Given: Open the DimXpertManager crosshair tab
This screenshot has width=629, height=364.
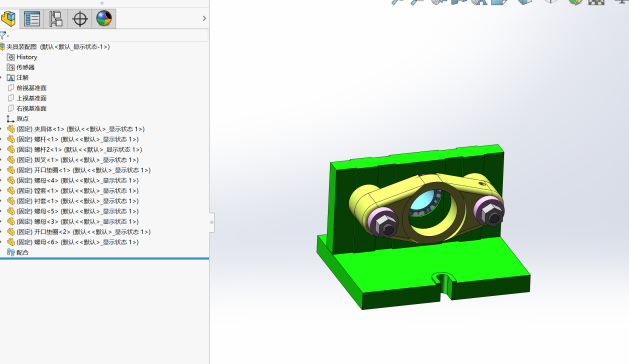Looking at the screenshot, I should click(x=80, y=18).
